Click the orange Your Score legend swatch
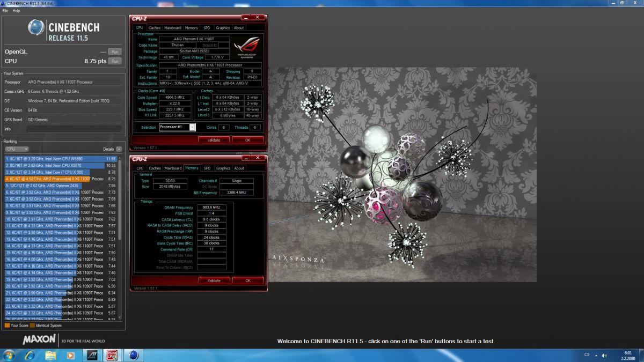 pyautogui.click(x=7, y=326)
